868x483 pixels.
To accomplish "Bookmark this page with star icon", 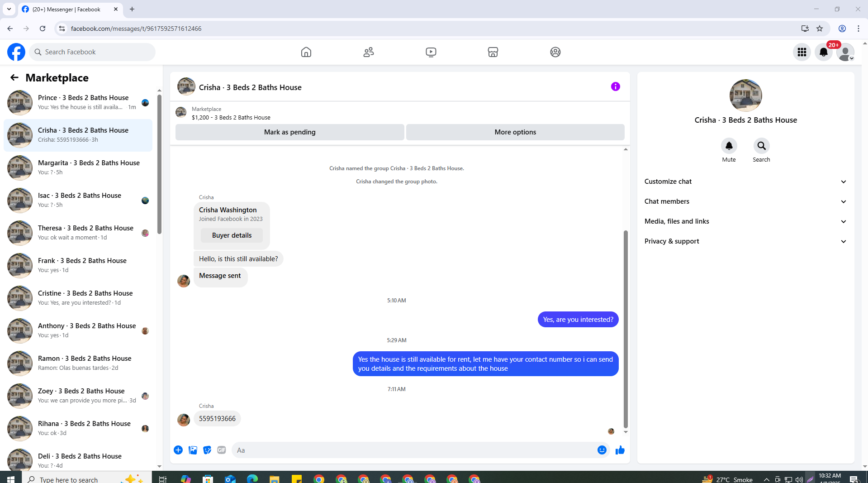I will 820,29.
